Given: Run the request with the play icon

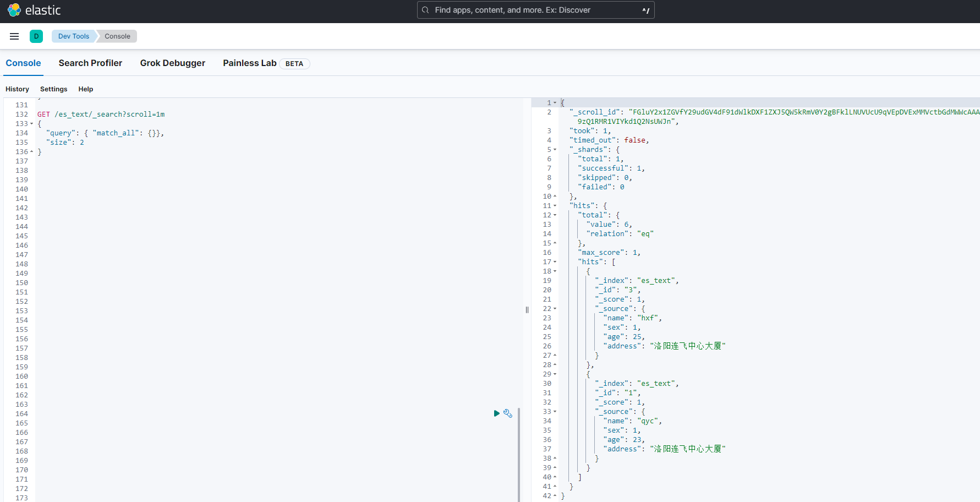Looking at the screenshot, I should pyautogui.click(x=496, y=413).
